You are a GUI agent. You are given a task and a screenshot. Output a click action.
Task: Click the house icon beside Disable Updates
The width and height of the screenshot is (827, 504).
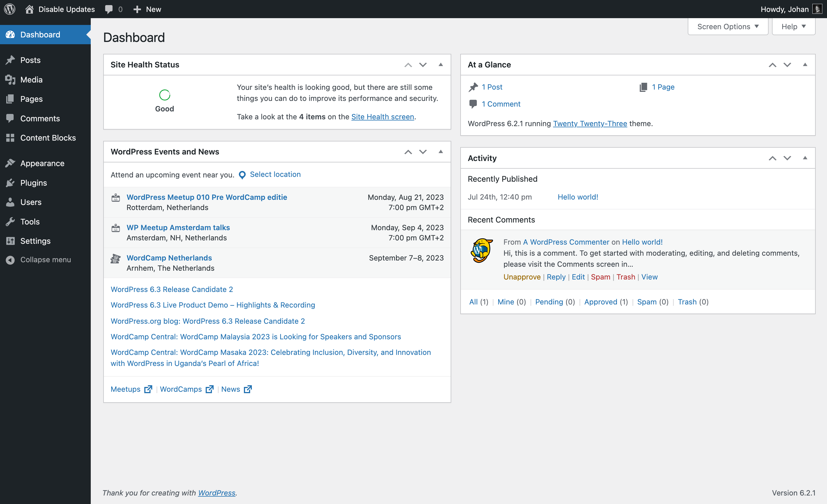(x=29, y=9)
